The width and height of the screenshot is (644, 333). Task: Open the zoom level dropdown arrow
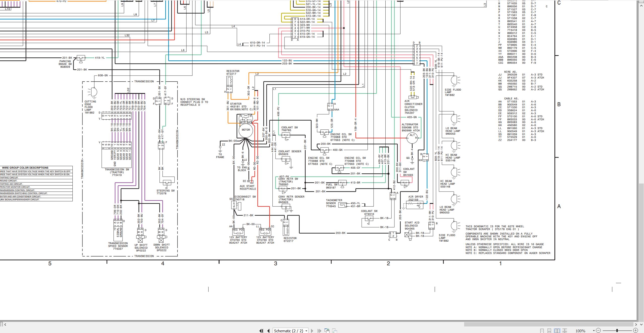coord(594,331)
